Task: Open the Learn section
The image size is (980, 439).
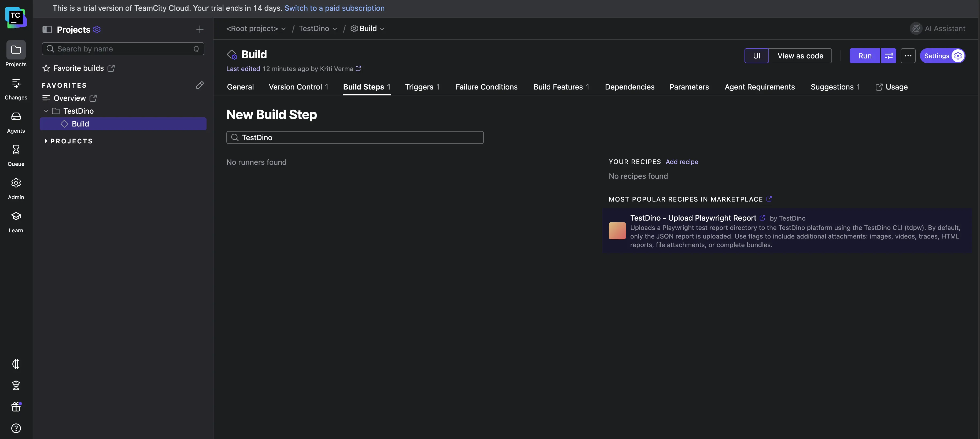Action: click(16, 221)
